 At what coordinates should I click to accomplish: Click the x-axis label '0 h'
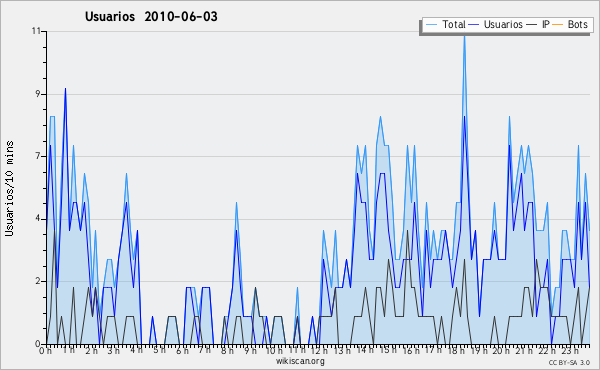tap(45, 350)
